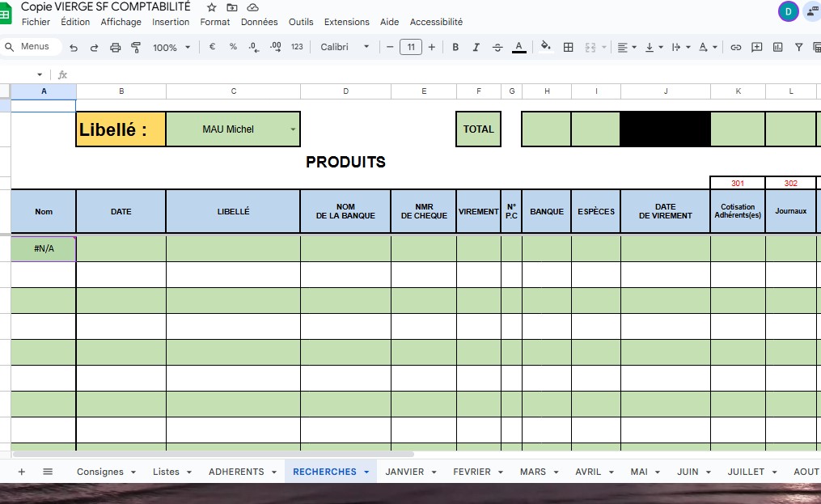Click the borders grid icon
This screenshot has height=504, width=821.
569,48
